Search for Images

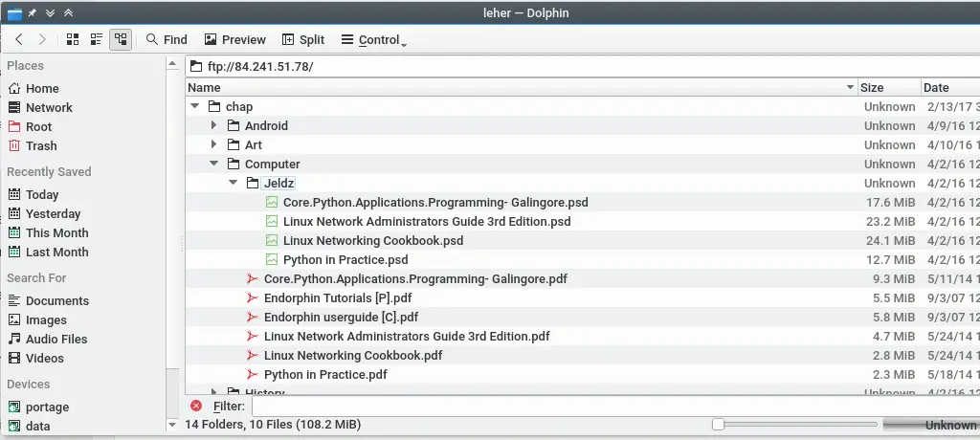coord(46,320)
